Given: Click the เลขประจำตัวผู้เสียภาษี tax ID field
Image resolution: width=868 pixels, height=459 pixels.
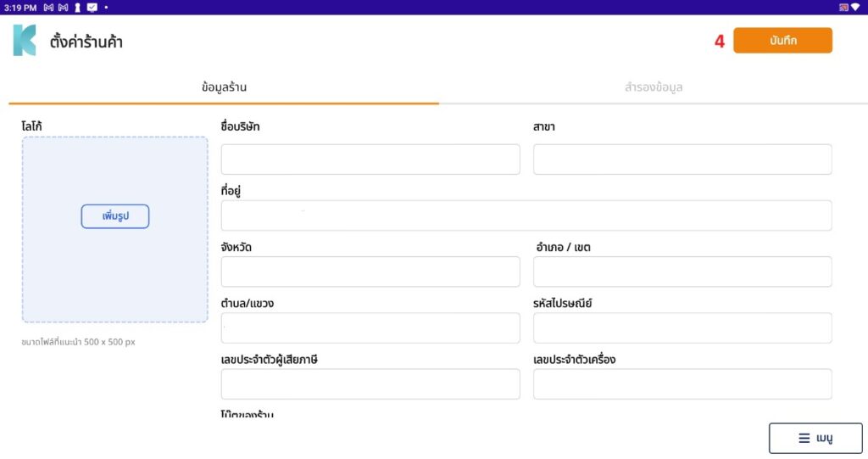Looking at the screenshot, I should click(x=370, y=383).
